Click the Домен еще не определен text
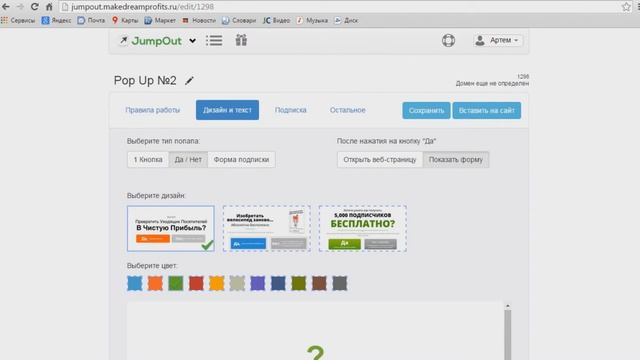Image resolution: width=640 pixels, height=360 pixels. pyautogui.click(x=492, y=83)
